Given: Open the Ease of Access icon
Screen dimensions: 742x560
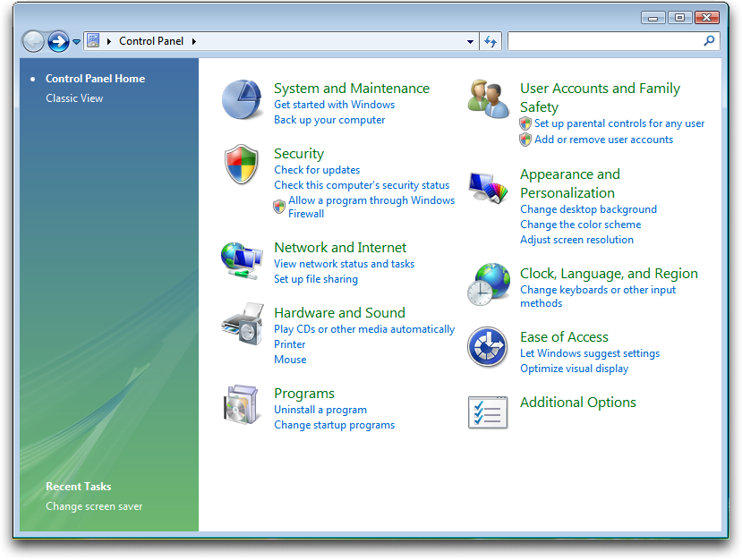Looking at the screenshot, I should 488,347.
